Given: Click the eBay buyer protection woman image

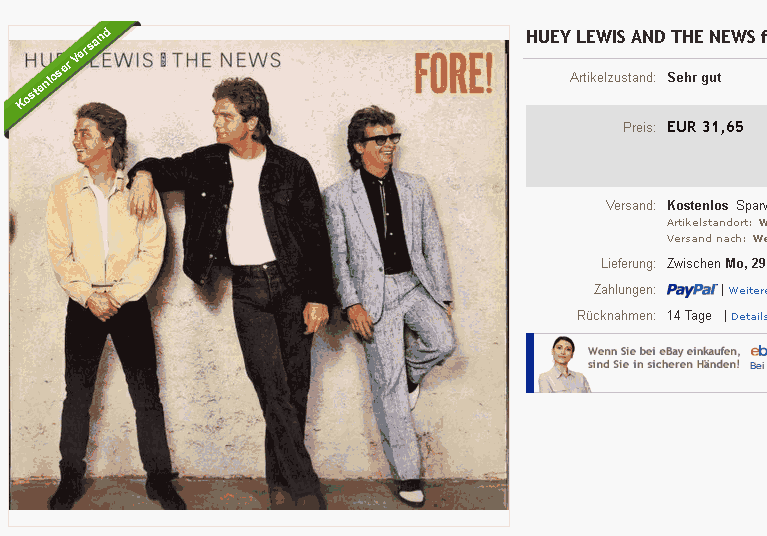Looking at the screenshot, I should (564, 364).
